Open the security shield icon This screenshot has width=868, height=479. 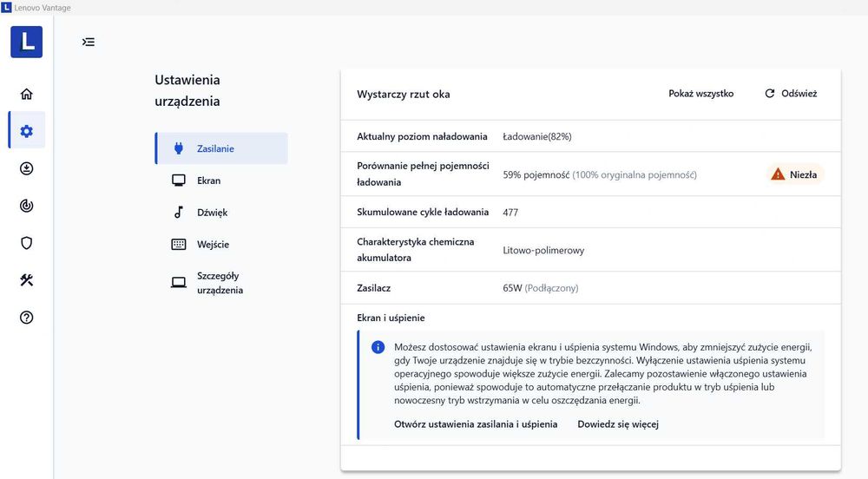coord(26,243)
